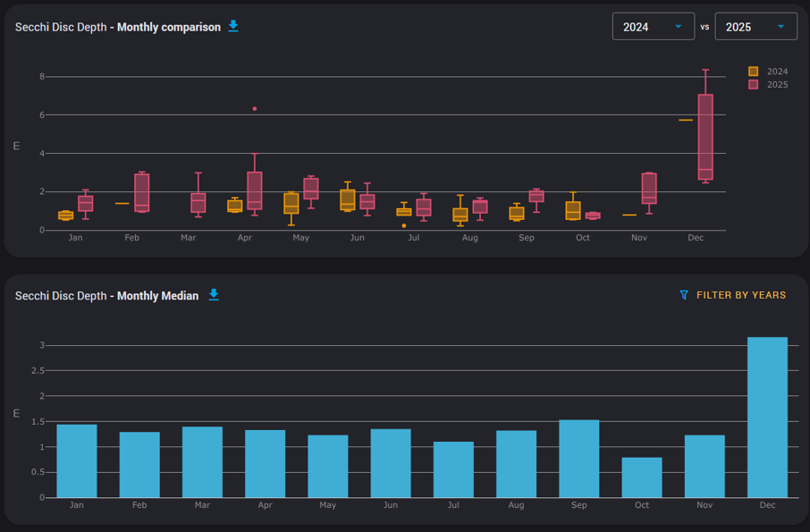This screenshot has width=810, height=532.
Task: Click the September bar in Monthly Median
Action: point(579,459)
